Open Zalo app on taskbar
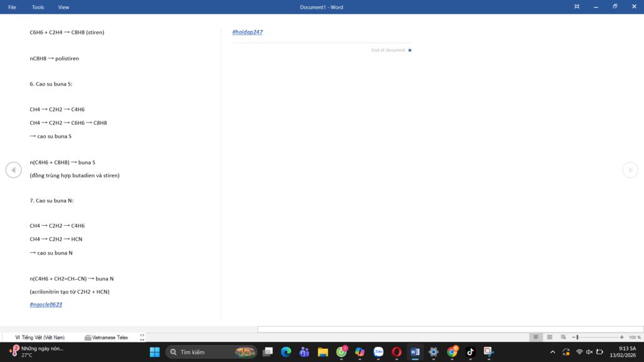 [378, 352]
